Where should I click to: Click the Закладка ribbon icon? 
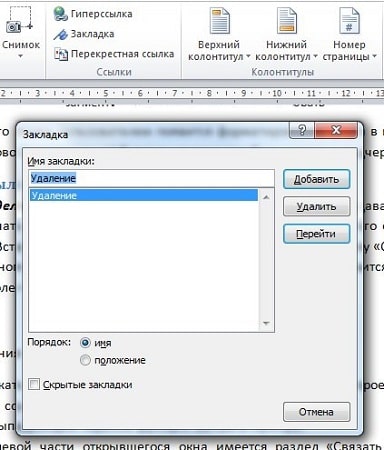[x=60, y=34]
